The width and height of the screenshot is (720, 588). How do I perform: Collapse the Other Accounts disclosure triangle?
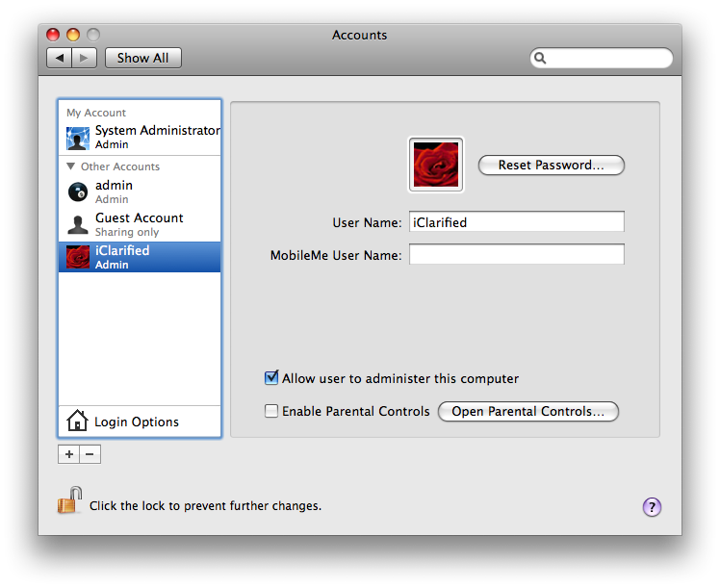(71, 166)
